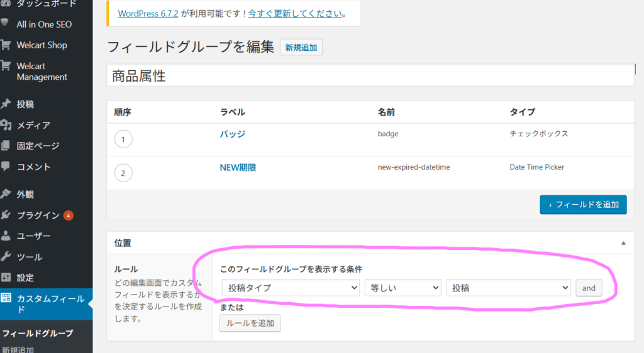Open the 投稿 value dropdown
644x353 pixels.
pos(508,288)
